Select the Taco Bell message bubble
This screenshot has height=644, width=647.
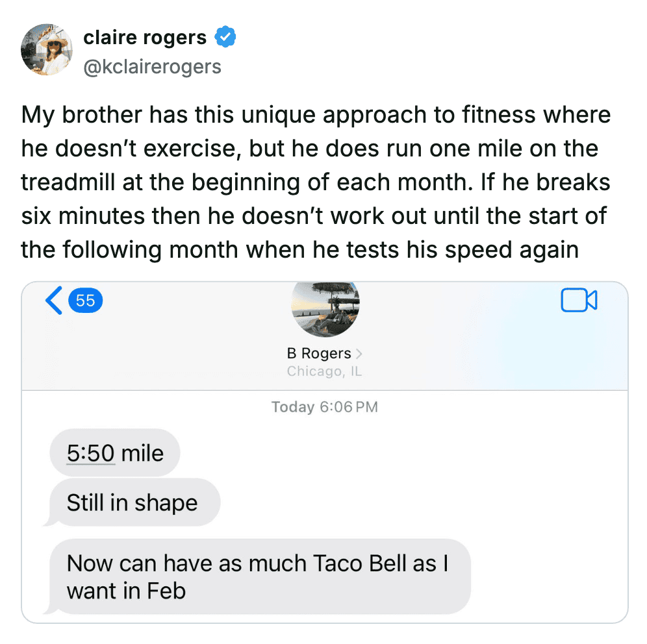click(x=257, y=576)
